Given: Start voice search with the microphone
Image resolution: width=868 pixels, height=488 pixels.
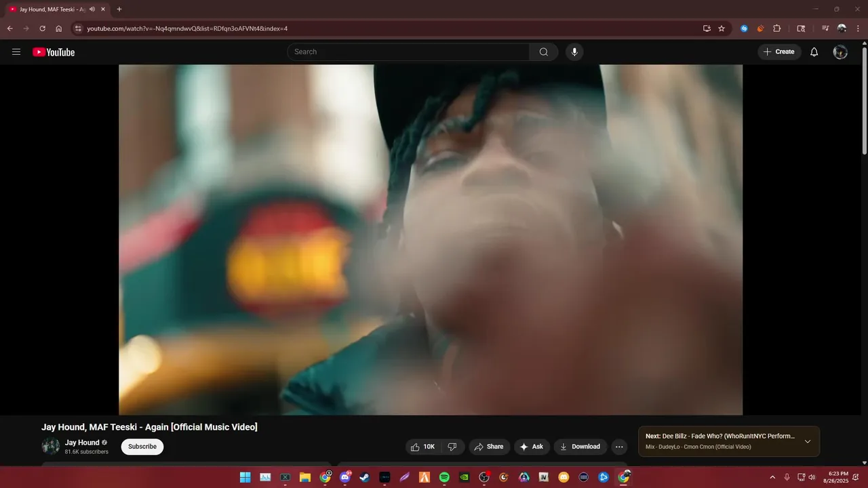Looking at the screenshot, I should 574,52.
